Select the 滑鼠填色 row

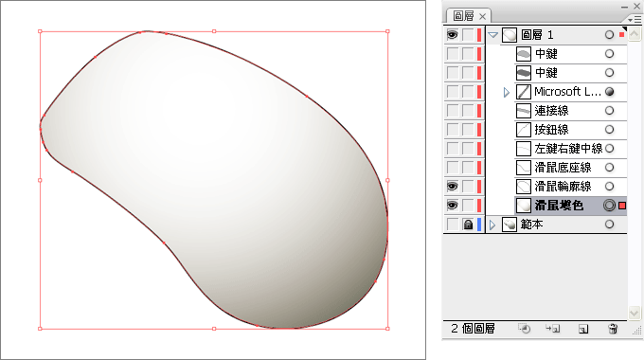(x=570, y=205)
